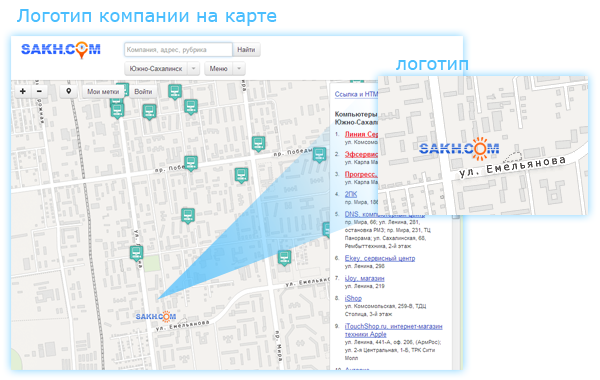Open the '2ПК' result link
The height and width of the screenshot is (380, 600).
click(x=351, y=194)
